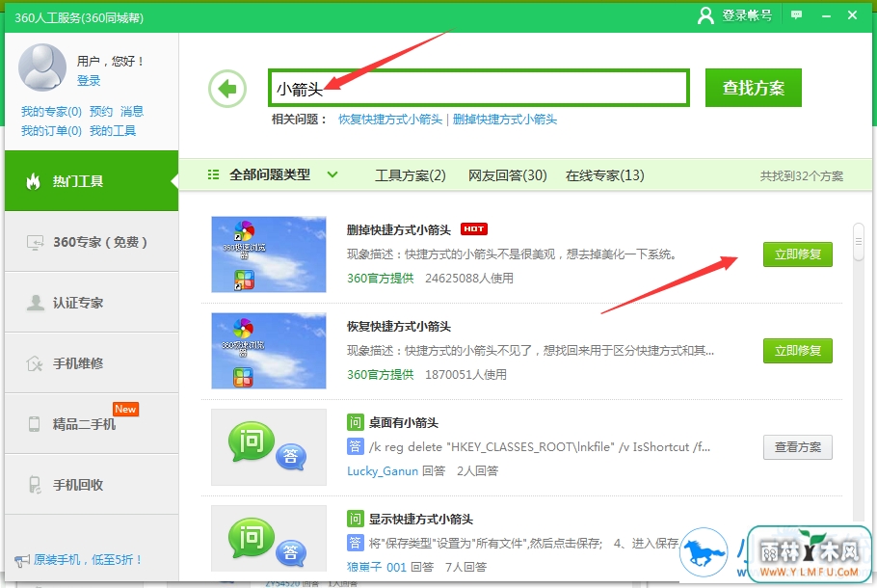The width and height of the screenshot is (877, 588).
Task: Select 精品二手机 in the sidebar
Action: (x=92, y=423)
